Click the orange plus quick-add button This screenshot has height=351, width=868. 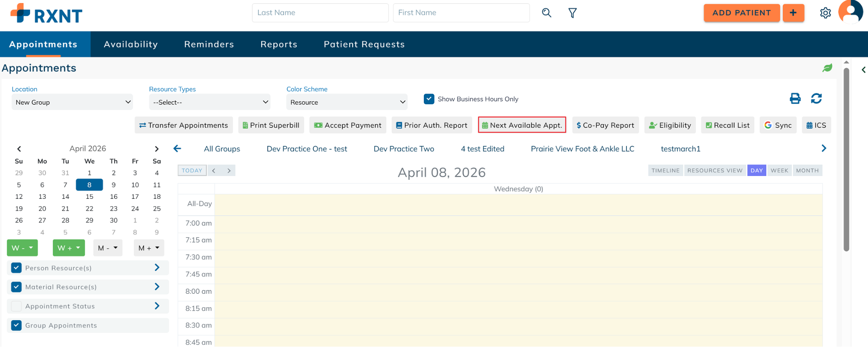coord(793,13)
